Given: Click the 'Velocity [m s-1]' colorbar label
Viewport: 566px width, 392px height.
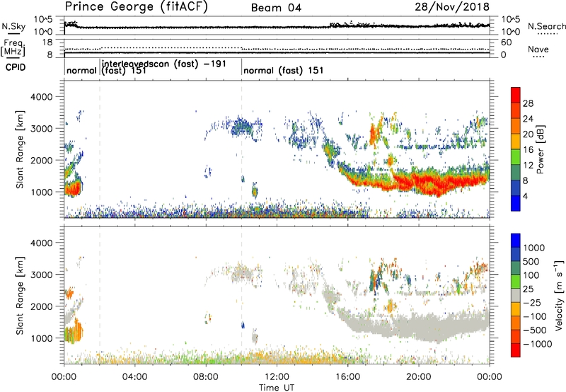Looking at the screenshot, I should point(559,295).
